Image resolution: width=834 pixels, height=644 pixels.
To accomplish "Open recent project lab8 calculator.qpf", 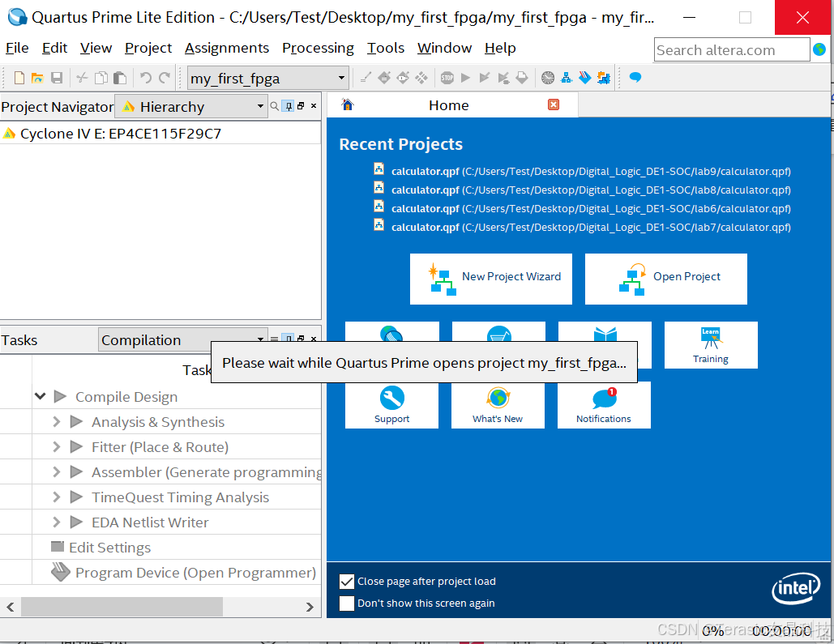I will pyautogui.click(x=590, y=190).
